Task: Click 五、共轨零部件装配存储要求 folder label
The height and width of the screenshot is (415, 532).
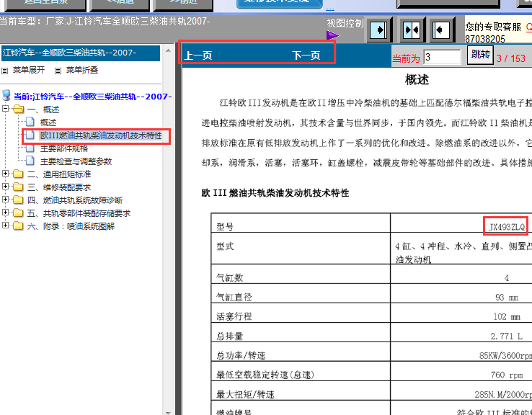Action: [x=79, y=213]
